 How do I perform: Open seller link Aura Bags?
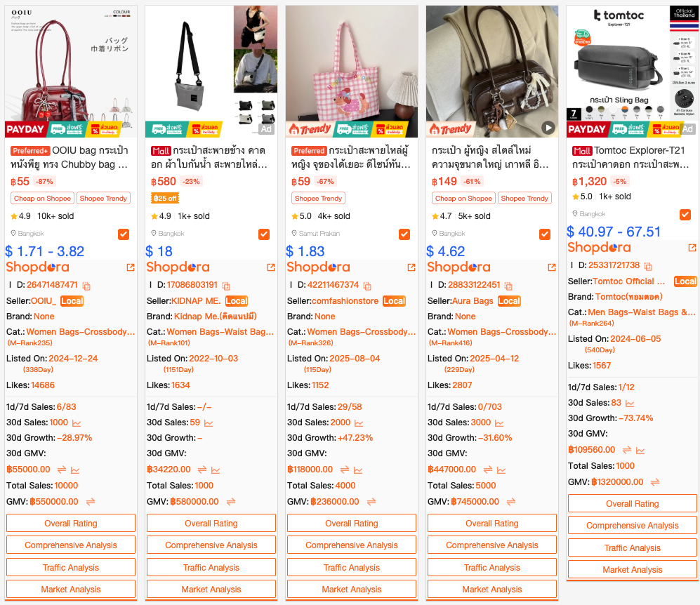tap(473, 301)
